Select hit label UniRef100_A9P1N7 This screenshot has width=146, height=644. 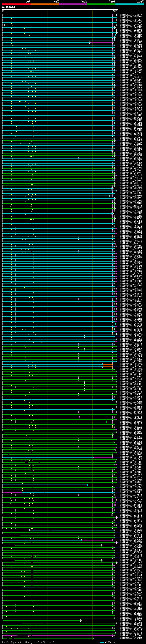[x=131, y=35]
